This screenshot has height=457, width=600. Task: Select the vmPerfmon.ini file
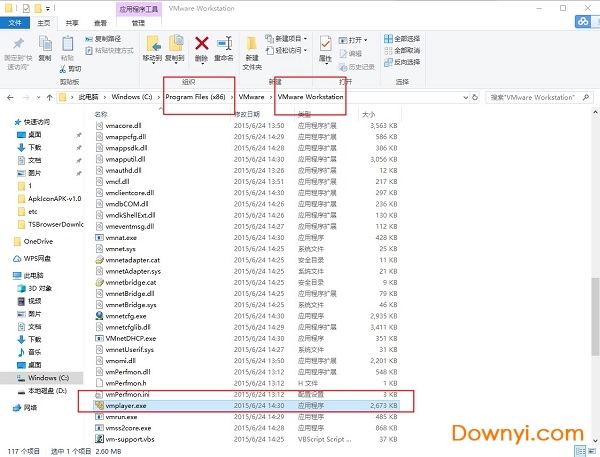(x=247, y=394)
